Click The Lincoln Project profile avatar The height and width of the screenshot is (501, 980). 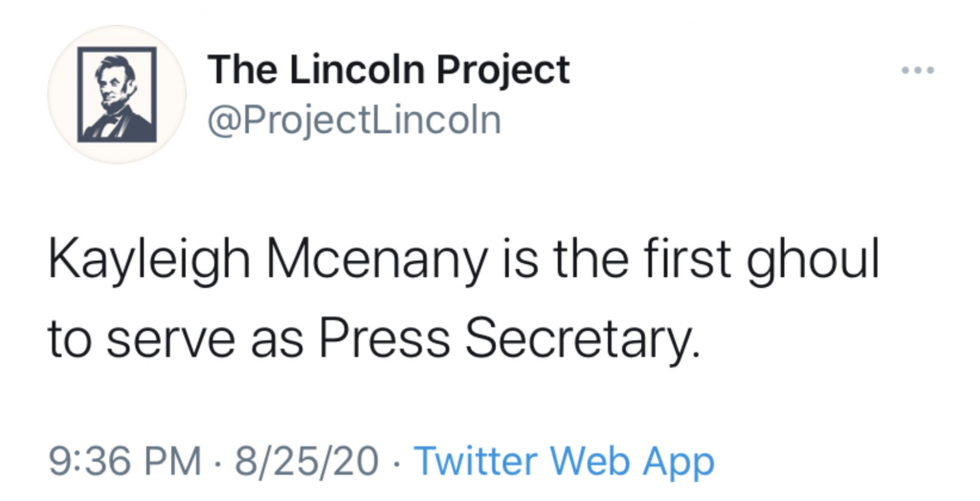[117, 95]
